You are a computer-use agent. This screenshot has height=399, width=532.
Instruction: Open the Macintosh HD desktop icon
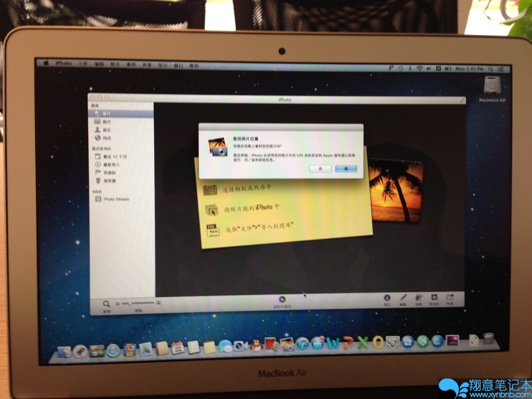(x=493, y=89)
